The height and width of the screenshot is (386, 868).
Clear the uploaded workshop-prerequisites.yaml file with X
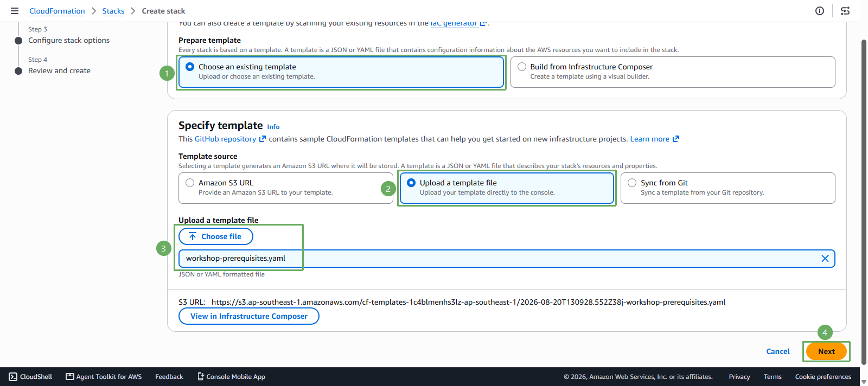[825, 259]
